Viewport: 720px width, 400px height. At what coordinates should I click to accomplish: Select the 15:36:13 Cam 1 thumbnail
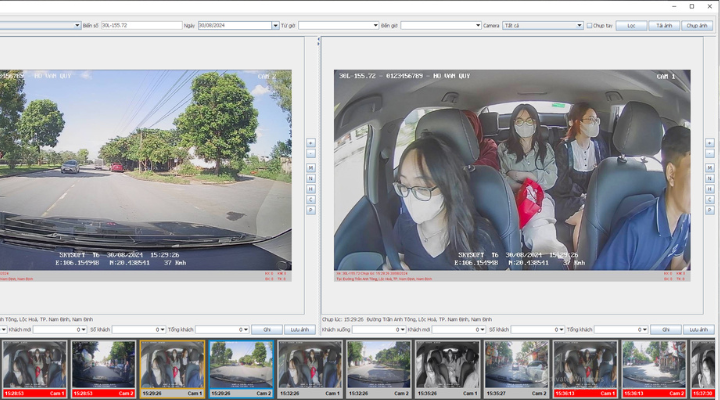pos(585,369)
